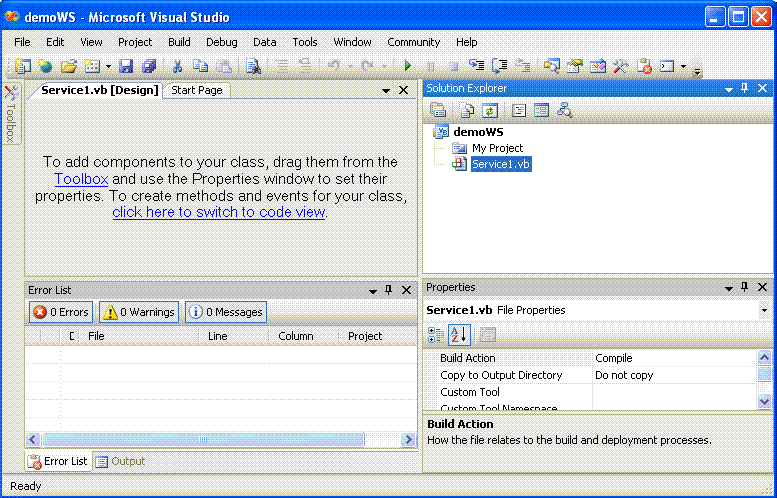Screen dimensions: 777x498
Task: Open Error List window position dropdown
Action: pyautogui.click(x=373, y=291)
